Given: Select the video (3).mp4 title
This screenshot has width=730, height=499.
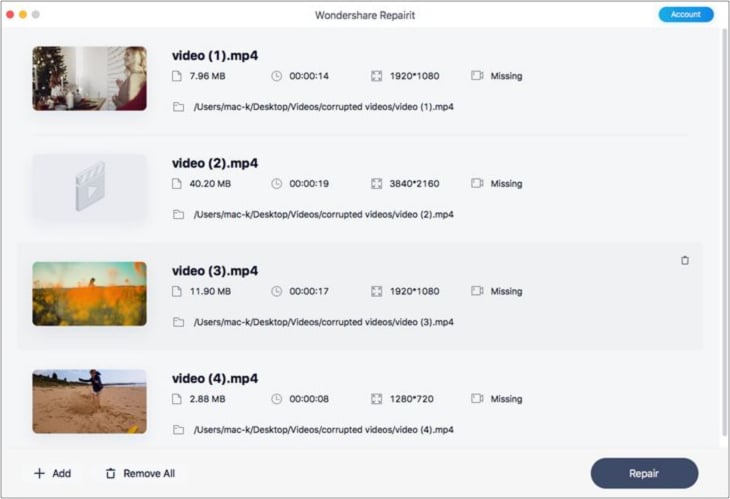Looking at the screenshot, I should tap(215, 270).
